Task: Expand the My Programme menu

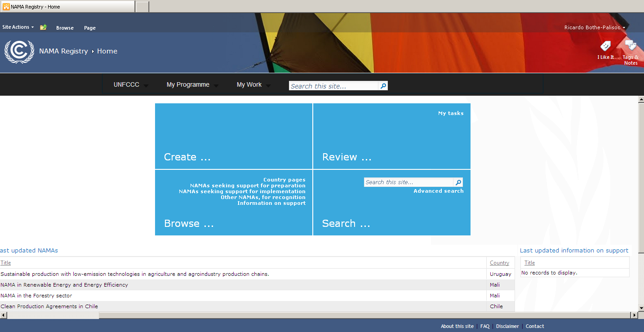Action: click(192, 85)
